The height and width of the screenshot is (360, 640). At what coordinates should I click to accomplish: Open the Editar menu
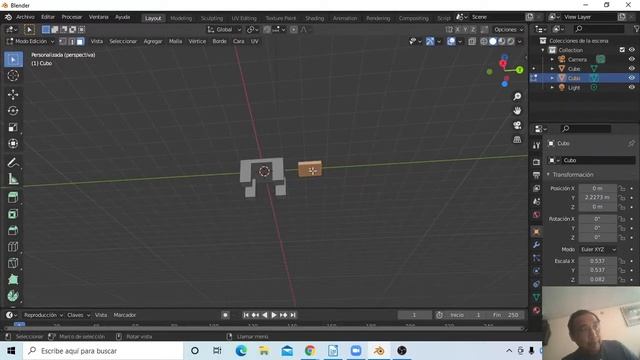(x=48, y=17)
